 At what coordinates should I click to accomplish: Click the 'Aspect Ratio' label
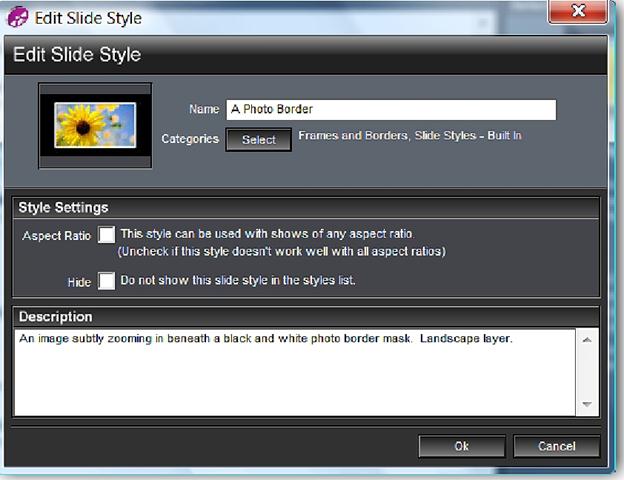pos(57,236)
